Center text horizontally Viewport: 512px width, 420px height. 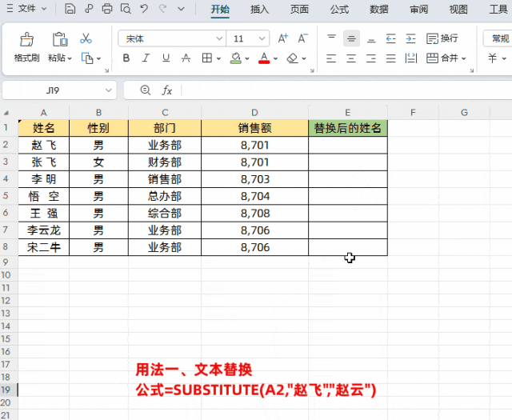click(x=351, y=58)
